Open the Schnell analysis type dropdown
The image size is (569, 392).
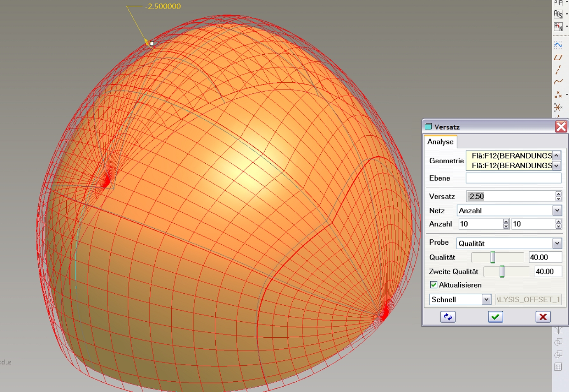pyautogui.click(x=486, y=299)
